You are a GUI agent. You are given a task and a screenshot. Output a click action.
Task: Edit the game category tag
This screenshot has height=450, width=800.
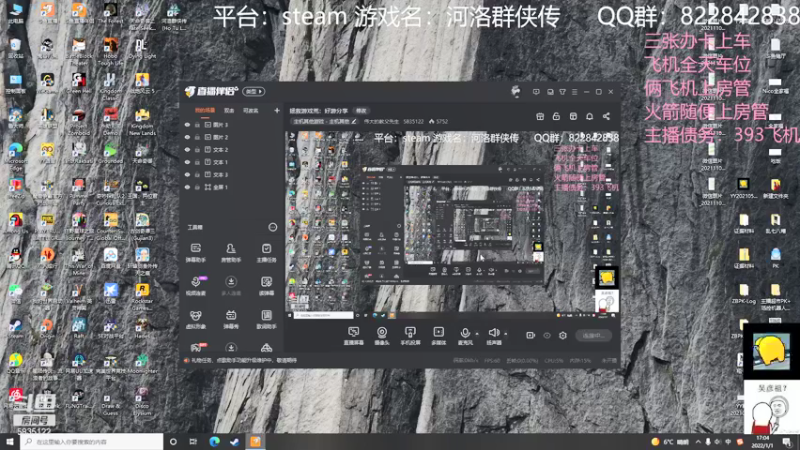pos(324,121)
